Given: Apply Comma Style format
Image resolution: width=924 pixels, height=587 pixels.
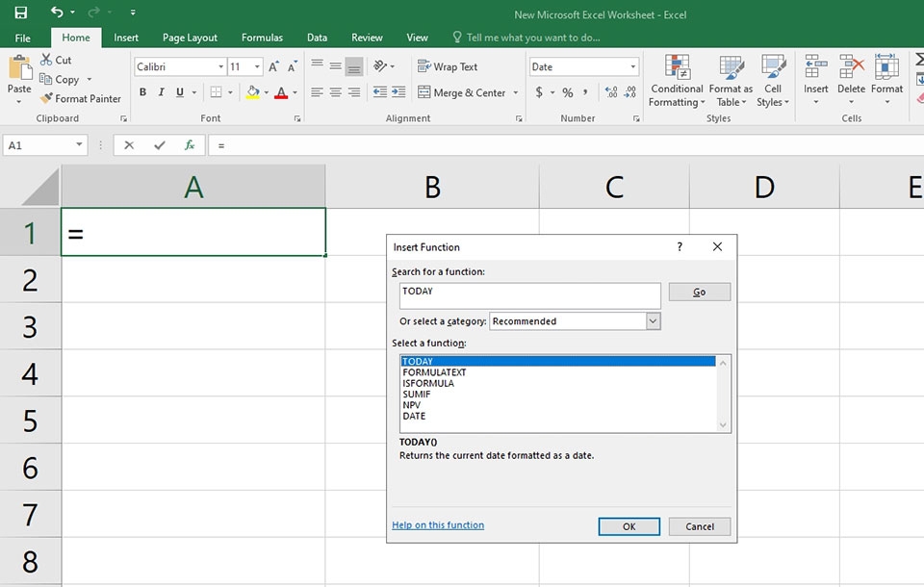Looking at the screenshot, I should [585, 92].
